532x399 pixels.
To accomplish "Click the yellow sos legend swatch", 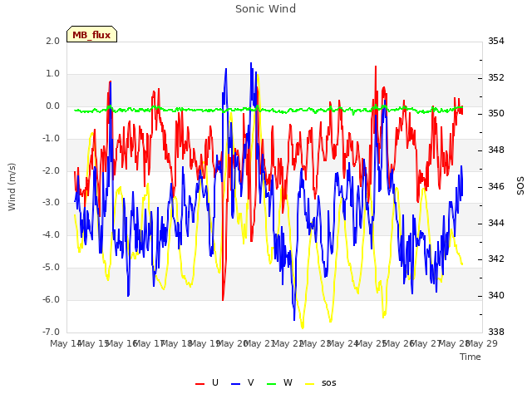I will pos(310,383).
